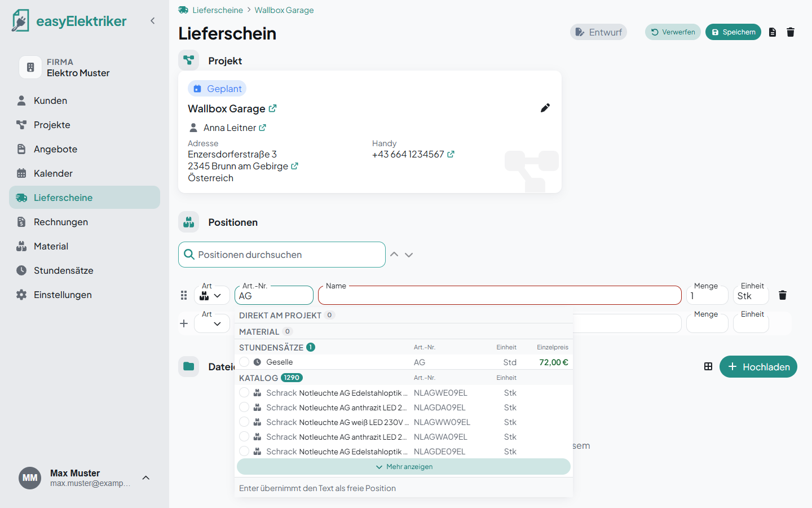Select radio for Schrack Notleuchte NLAGWA09EL

pyautogui.click(x=244, y=436)
